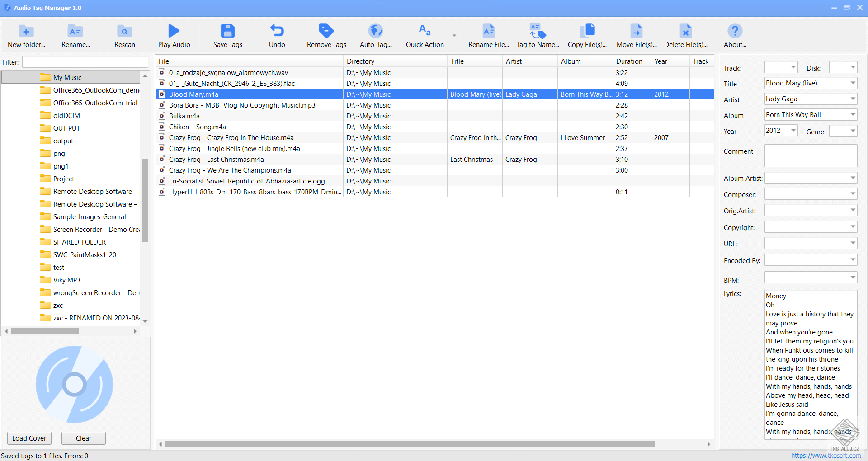The image size is (868, 461).
Task: Select the OUT PUT folder
Action: 66,128
